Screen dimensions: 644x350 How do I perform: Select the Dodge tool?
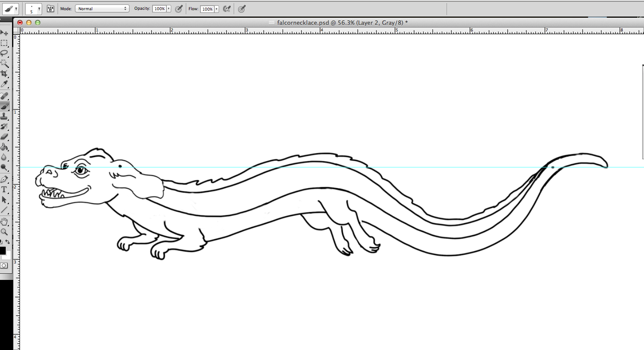4,168
